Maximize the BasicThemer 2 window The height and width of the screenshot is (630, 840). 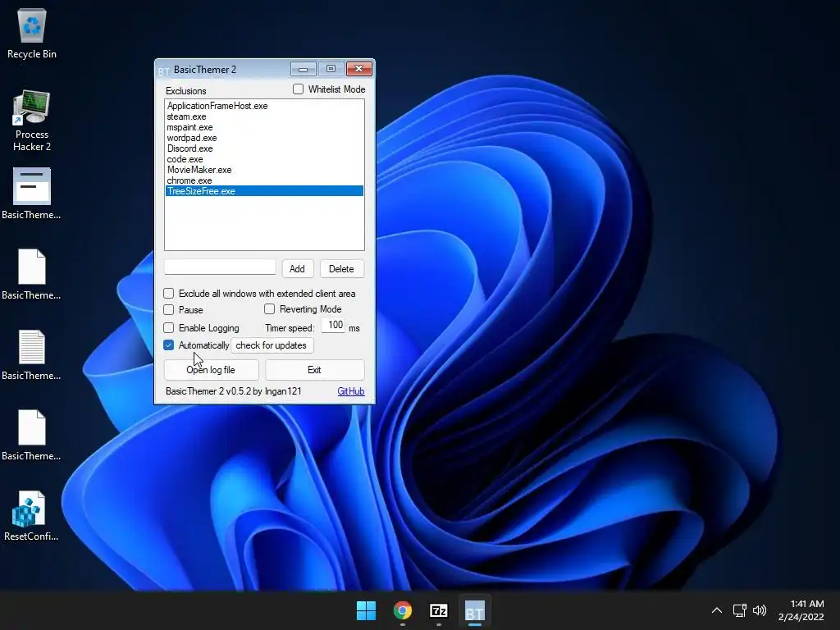[331, 69]
